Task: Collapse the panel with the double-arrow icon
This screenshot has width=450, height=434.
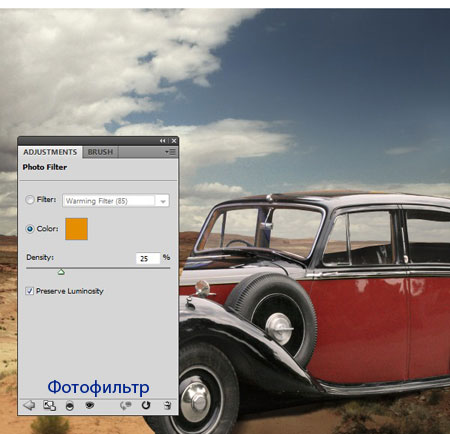Action: click(x=163, y=141)
